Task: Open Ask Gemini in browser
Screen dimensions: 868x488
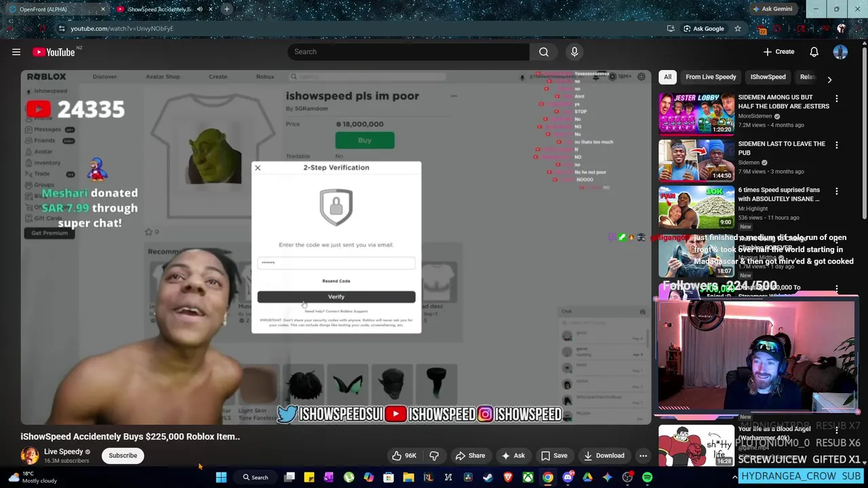Action: [x=772, y=9]
